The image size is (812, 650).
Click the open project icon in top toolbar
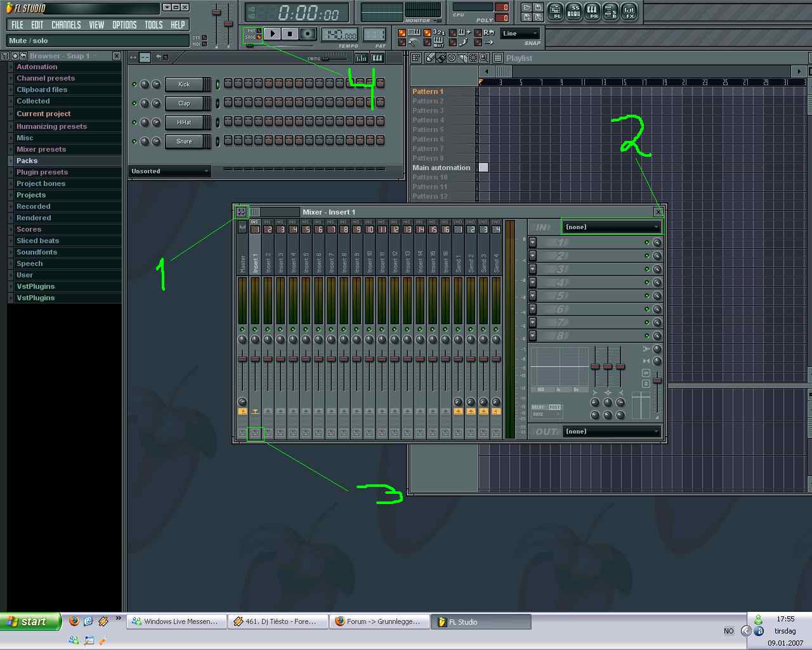click(x=527, y=8)
